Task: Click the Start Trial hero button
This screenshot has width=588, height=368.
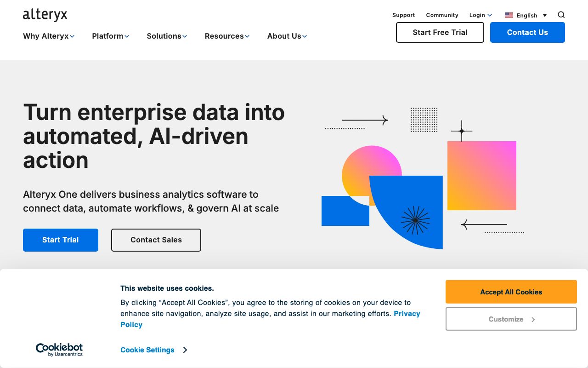Action: tap(61, 240)
